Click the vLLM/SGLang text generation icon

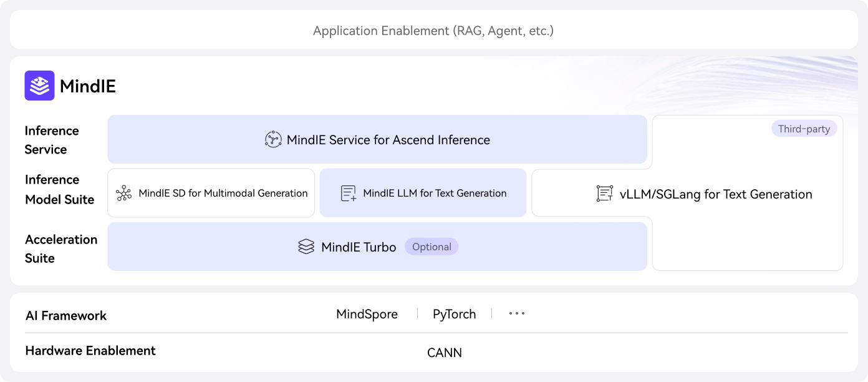[x=604, y=194]
